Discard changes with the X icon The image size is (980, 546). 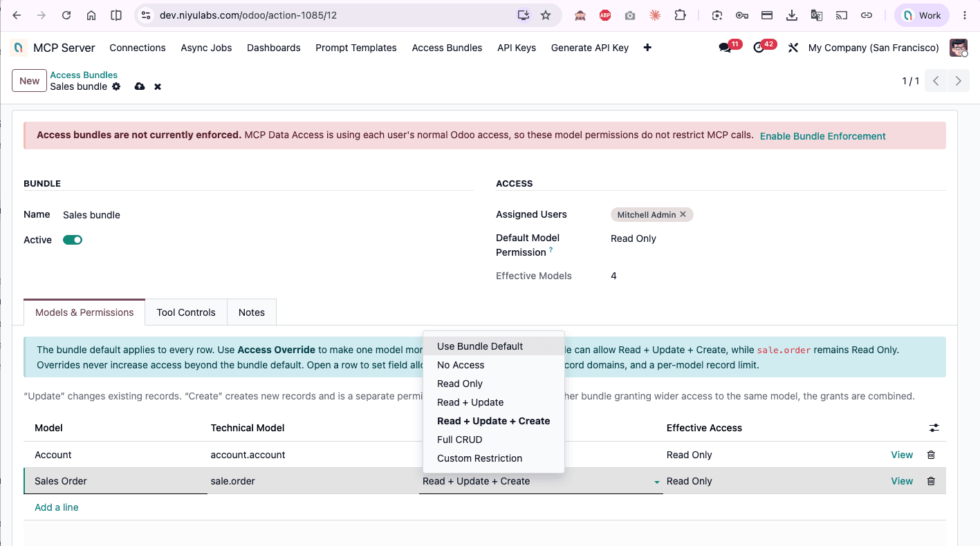pyautogui.click(x=158, y=87)
